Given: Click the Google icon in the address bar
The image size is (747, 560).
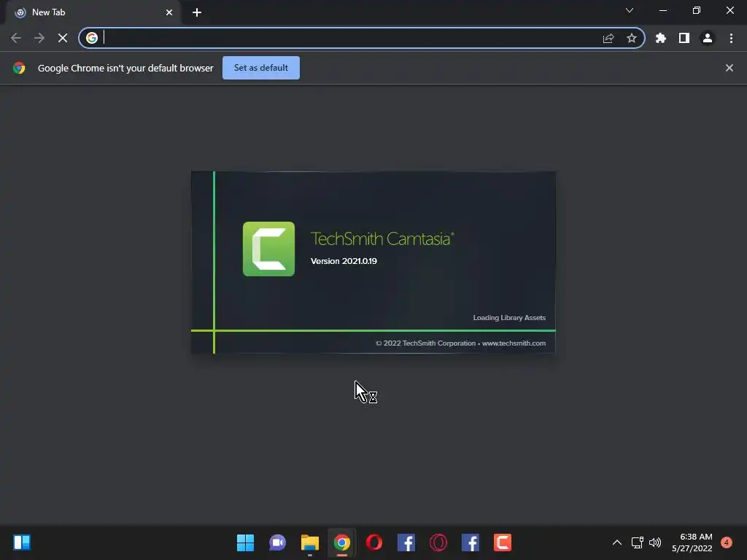Looking at the screenshot, I should (92, 38).
